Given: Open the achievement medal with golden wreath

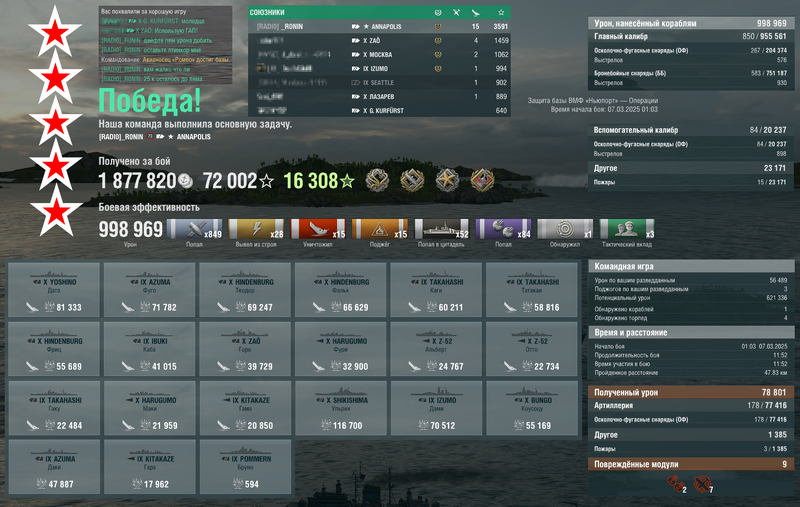Looking at the screenshot, I should click(378, 180).
